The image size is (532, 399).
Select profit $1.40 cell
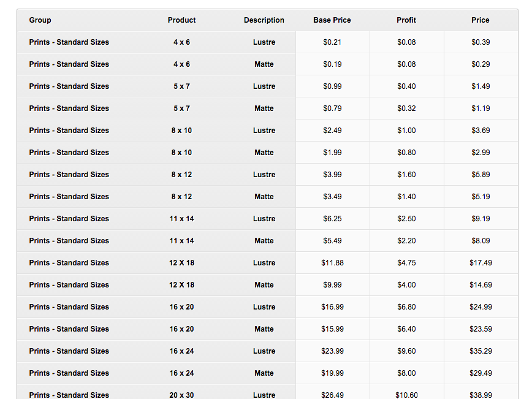(407, 197)
